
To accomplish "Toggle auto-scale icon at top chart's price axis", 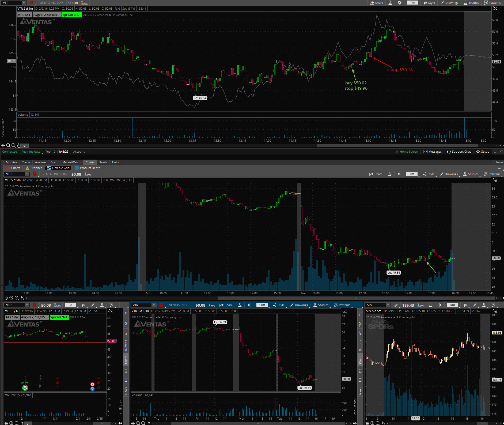I will 495,9.
